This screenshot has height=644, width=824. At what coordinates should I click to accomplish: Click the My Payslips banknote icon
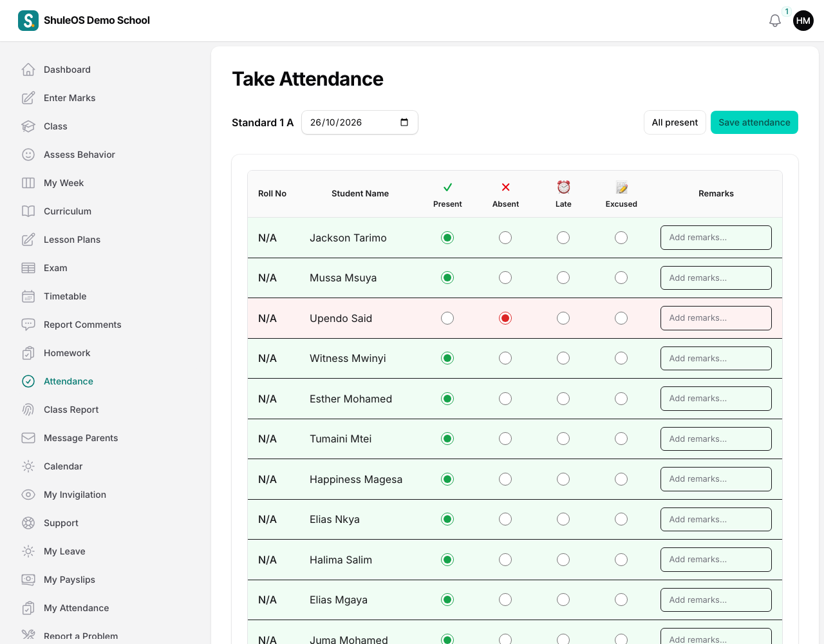[28, 580]
